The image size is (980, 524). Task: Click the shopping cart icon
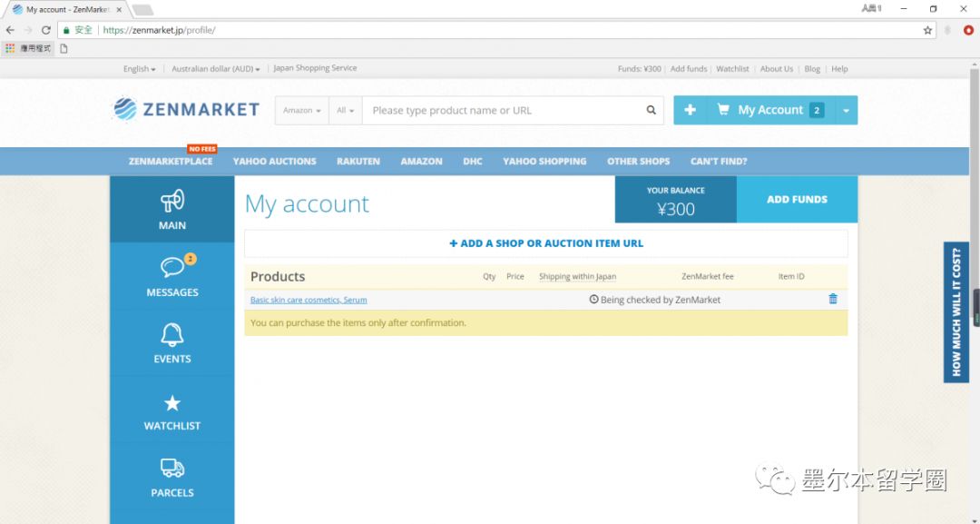pyautogui.click(x=723, y=109)
